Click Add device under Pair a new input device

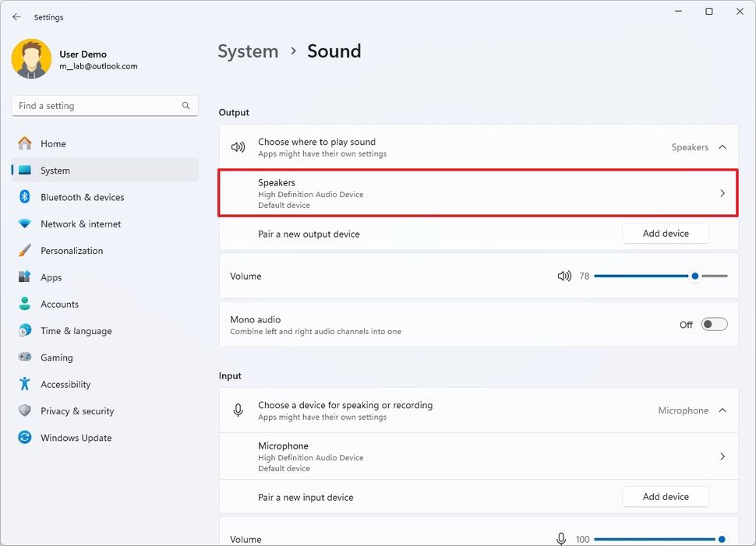click(665, 496)
